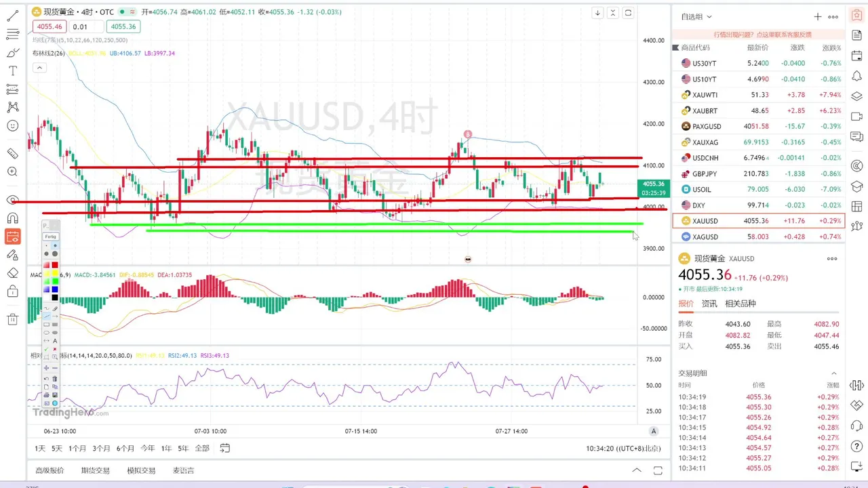Open the 高级报价 bottom tab
868x488 pixels.
pos(50,470)
